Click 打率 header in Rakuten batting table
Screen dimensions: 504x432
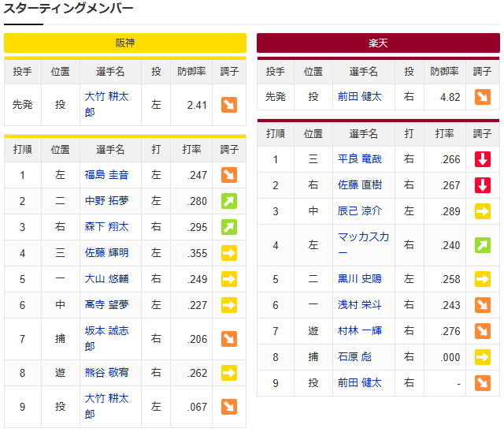(445, 133)
